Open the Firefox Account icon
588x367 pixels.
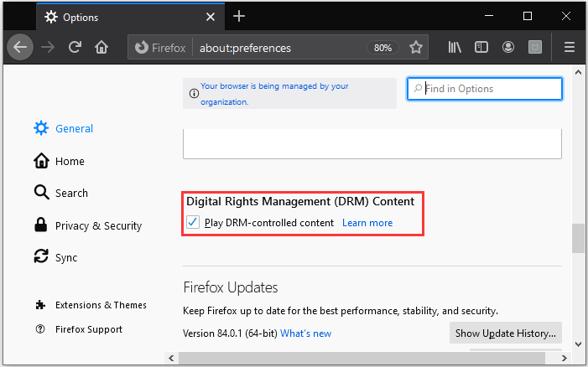[507, 48]
